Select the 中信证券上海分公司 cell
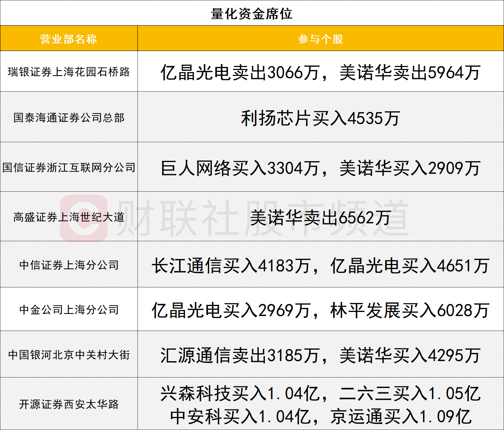The height and width of the screenshot is (430, 504). pos(69,265)
